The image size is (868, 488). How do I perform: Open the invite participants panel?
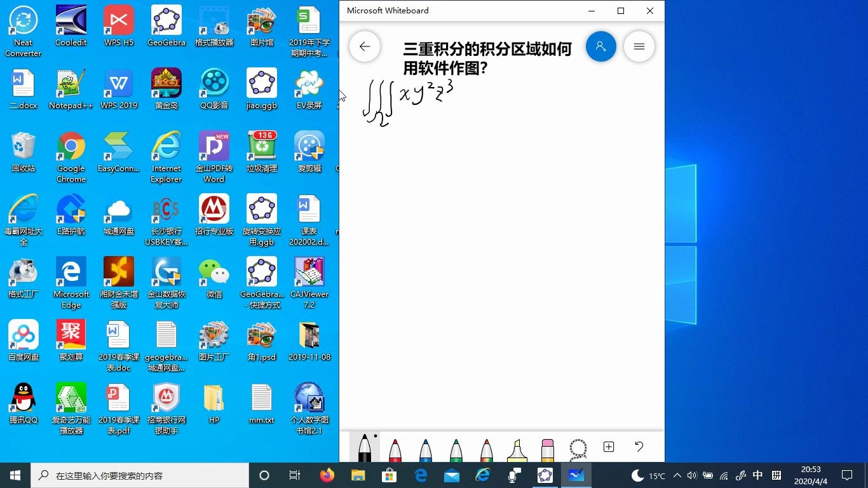pyautogui.click(x=600, y=46)
